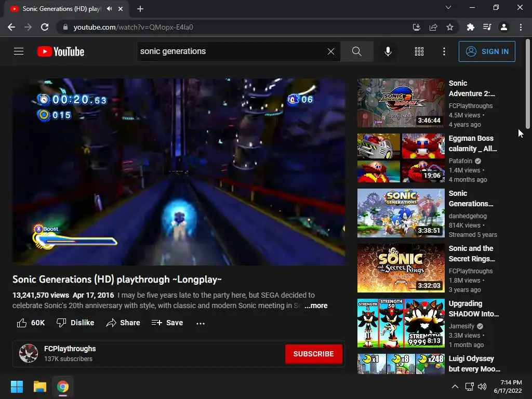
Task: Expand the description with ...more
Action: coord(316,305)
